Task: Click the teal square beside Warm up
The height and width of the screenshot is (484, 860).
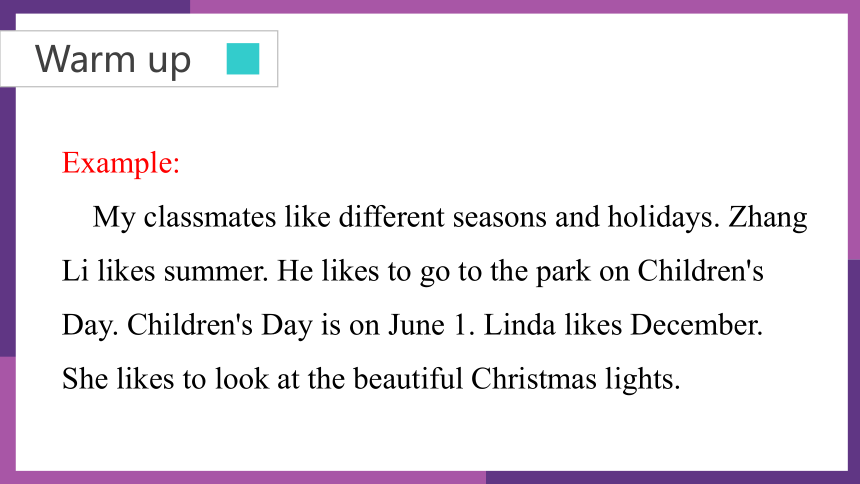Action: point(243,59)
